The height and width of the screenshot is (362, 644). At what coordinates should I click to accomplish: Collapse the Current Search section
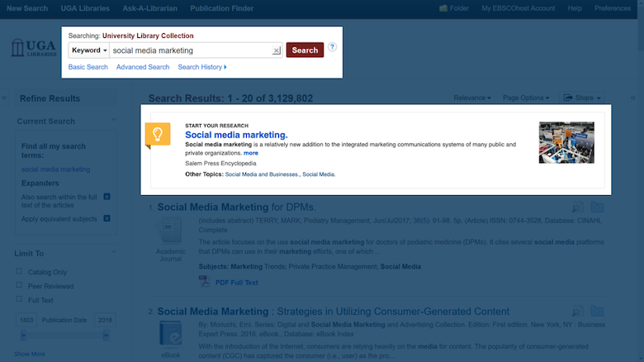(x=114, y=120)
